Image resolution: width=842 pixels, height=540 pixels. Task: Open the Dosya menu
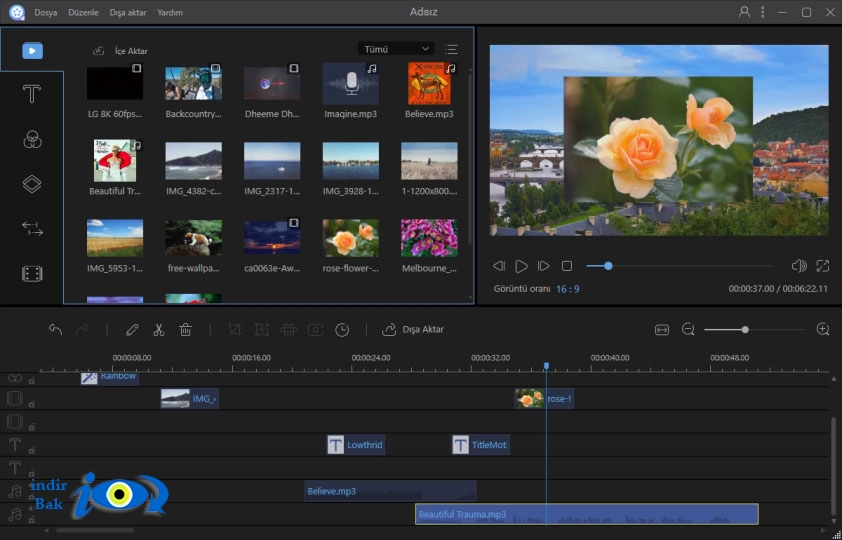(46, 12)
